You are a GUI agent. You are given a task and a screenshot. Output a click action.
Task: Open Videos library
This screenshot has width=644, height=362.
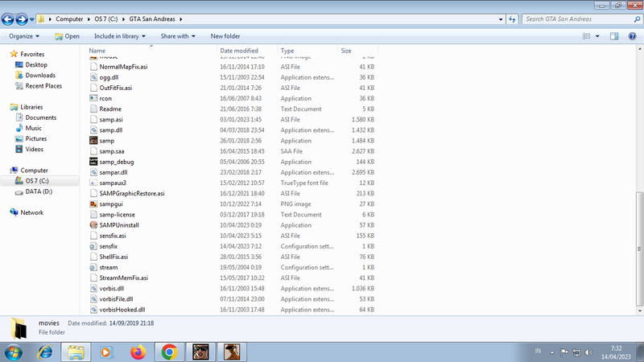tap(34, 150)
